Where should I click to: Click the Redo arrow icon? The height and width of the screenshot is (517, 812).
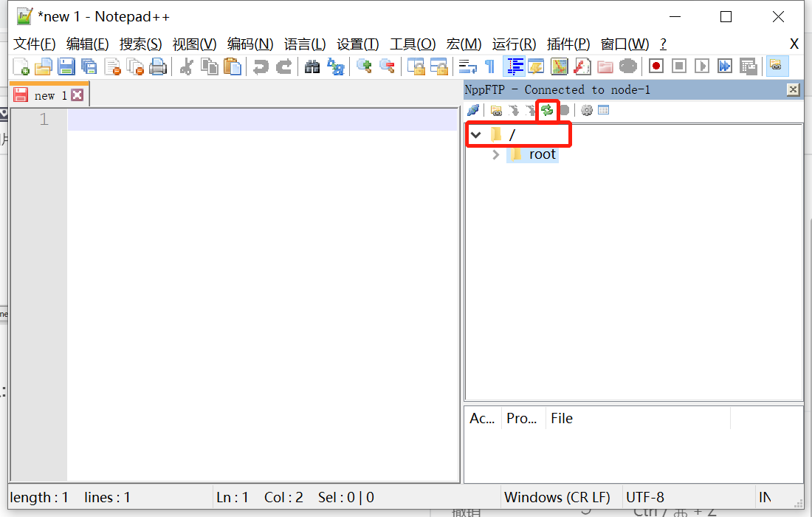[283, 66]
